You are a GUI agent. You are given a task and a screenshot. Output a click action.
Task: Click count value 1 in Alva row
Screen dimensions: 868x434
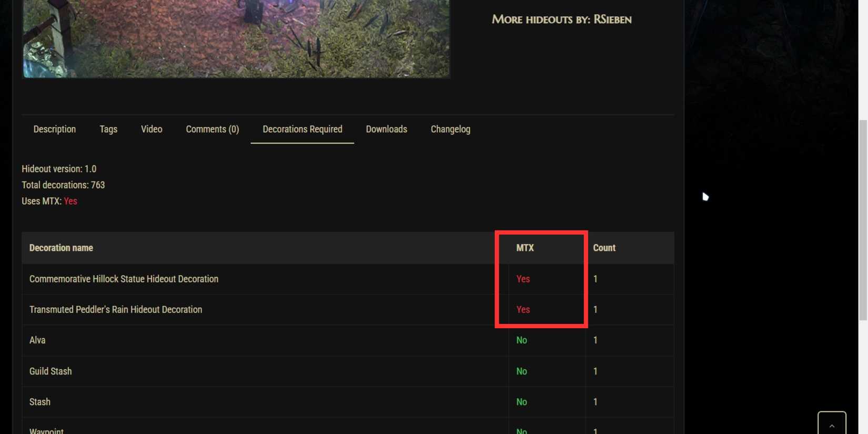click(595, 340)
